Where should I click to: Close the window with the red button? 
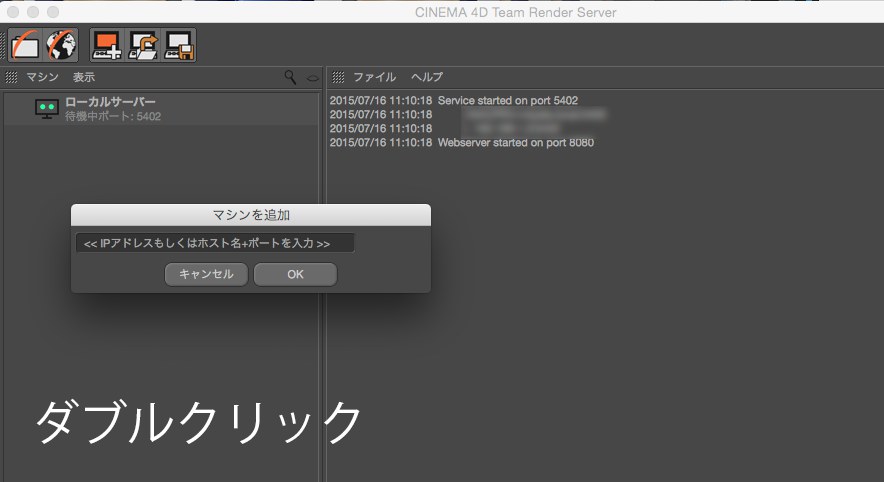point(13,12)
